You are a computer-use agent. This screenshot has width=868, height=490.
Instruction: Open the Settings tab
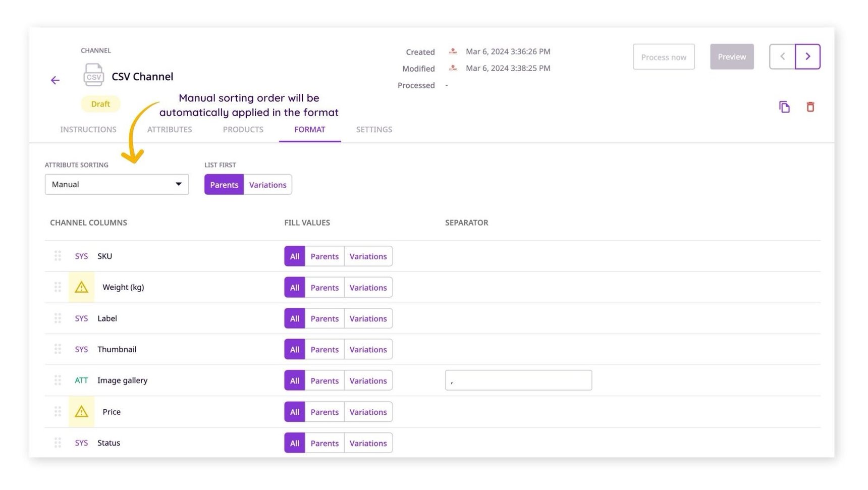click(374, 130)
